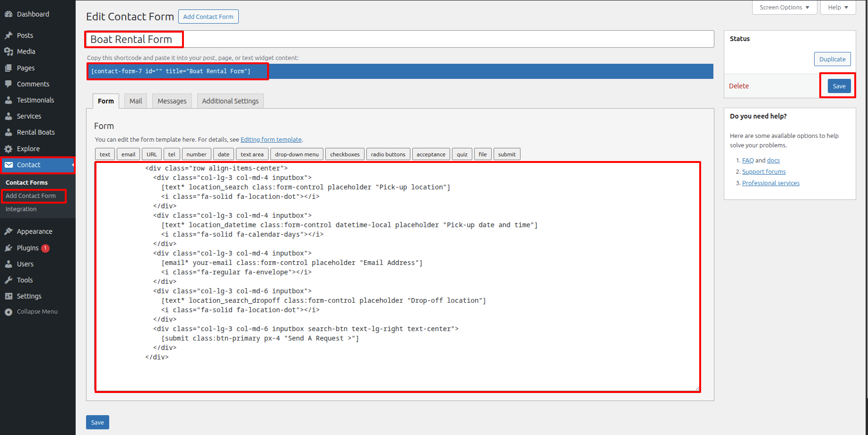Image resolution: width=868 pixels, height=435 pixels.
Task: Click the Plugins plug icon
Action: click(x=9, y=248)
